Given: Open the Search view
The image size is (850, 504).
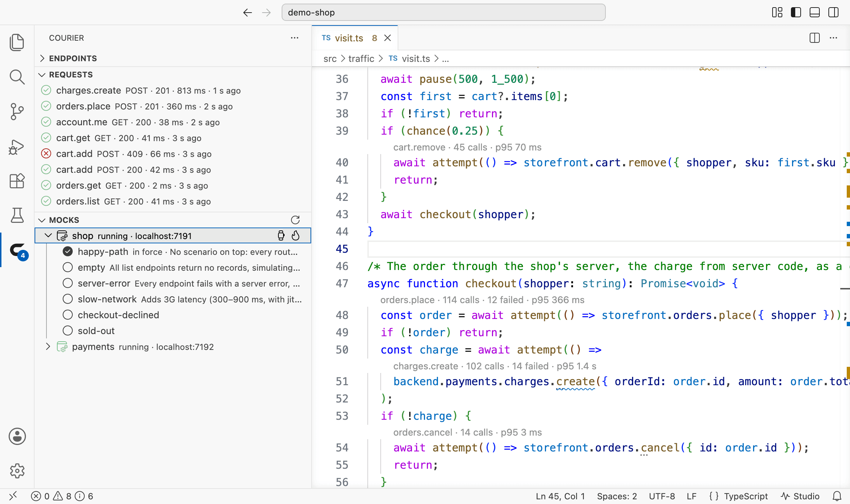Looking at the screenshot, I should pos(17,77).
